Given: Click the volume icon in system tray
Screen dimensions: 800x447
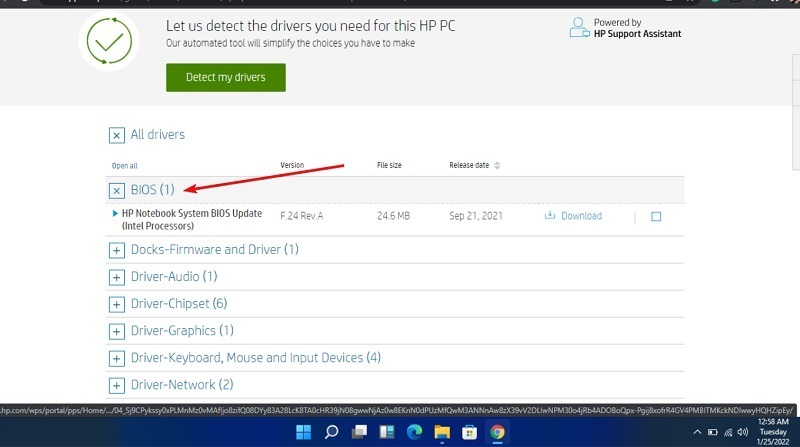Looking at the screenshot, I should pyautogui.click(x=743, y=432).
